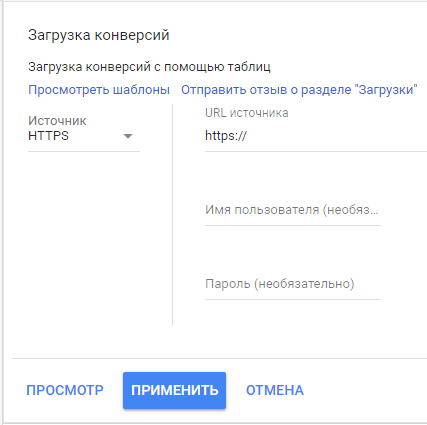Dismiss the dialog with ОТМЕНА
Screen dimensions: 427x425
tap(275, 390)
